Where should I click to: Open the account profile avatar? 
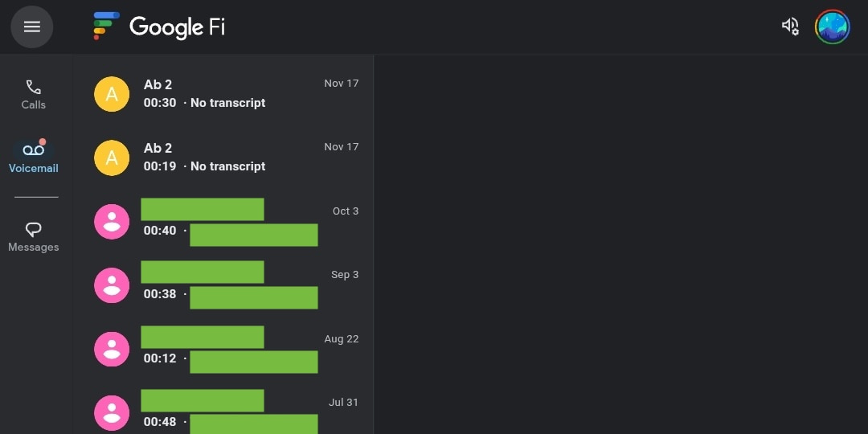pos(833,27)
